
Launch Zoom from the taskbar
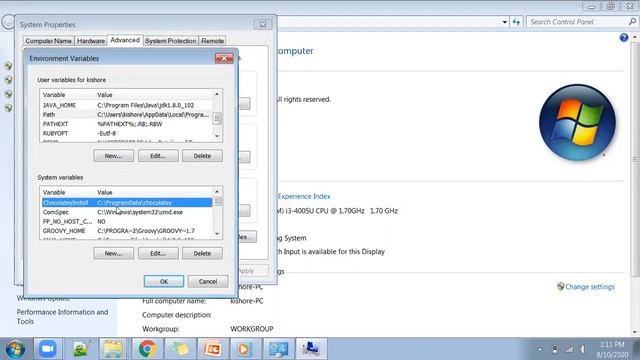click(48, 349)
